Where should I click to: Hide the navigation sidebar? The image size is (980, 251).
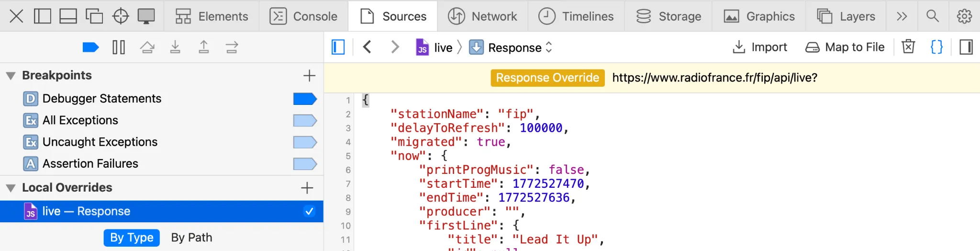[338, 47]
